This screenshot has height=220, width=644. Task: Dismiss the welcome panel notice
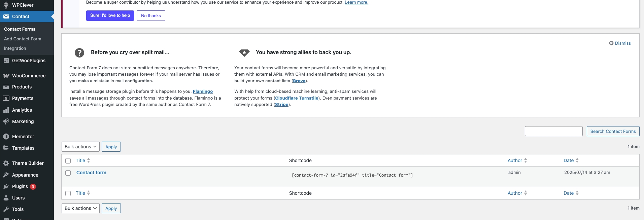[620, 43]
